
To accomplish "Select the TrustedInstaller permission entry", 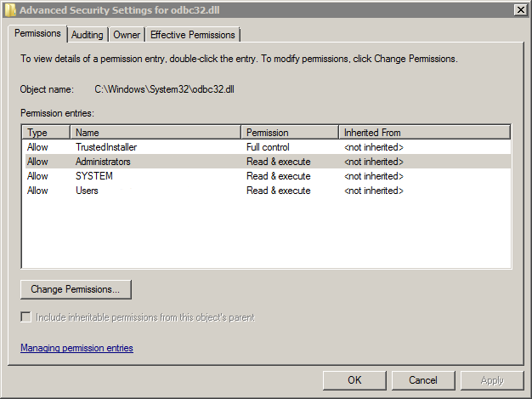I will click(x=106, y=147).
